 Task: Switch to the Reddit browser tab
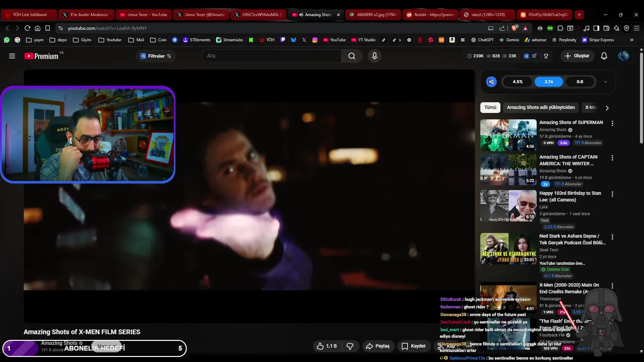[x=430, y=15]
